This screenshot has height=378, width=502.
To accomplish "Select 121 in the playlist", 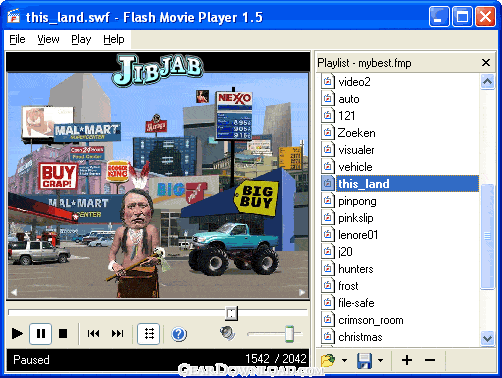I will pyautogui.click(x=399, y=116).
